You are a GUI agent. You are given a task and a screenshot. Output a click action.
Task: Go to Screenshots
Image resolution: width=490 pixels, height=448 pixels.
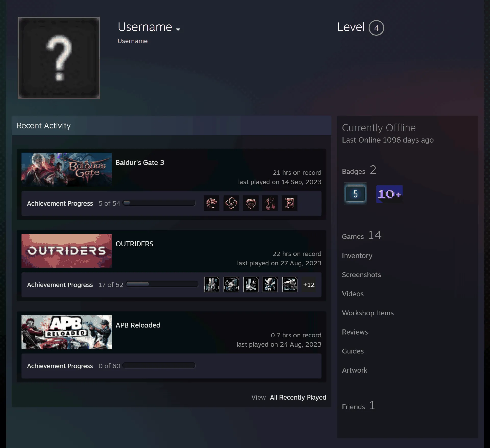[361, 275]
